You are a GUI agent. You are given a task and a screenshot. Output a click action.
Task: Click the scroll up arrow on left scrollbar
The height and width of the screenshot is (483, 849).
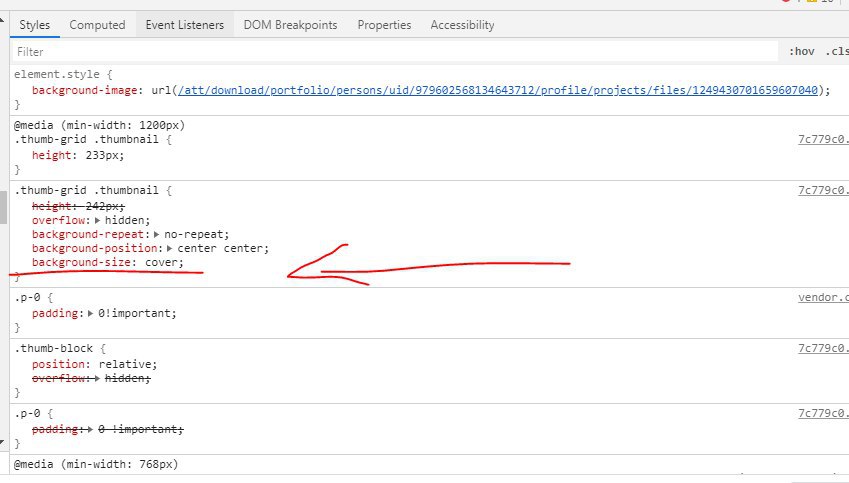(x=3, y=19)
